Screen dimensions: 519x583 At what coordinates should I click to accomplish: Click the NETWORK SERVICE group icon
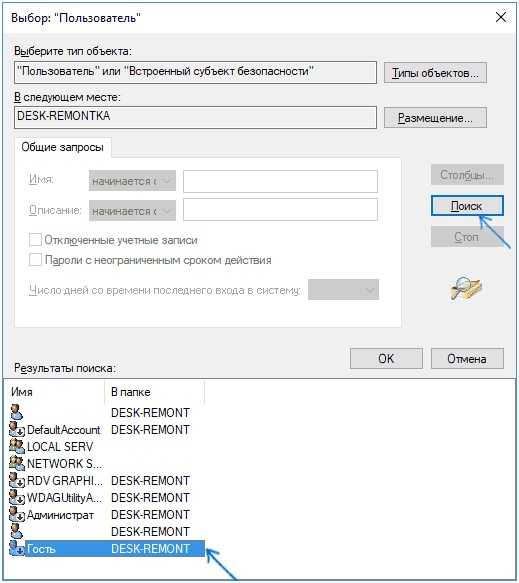(x=17, y=463)
